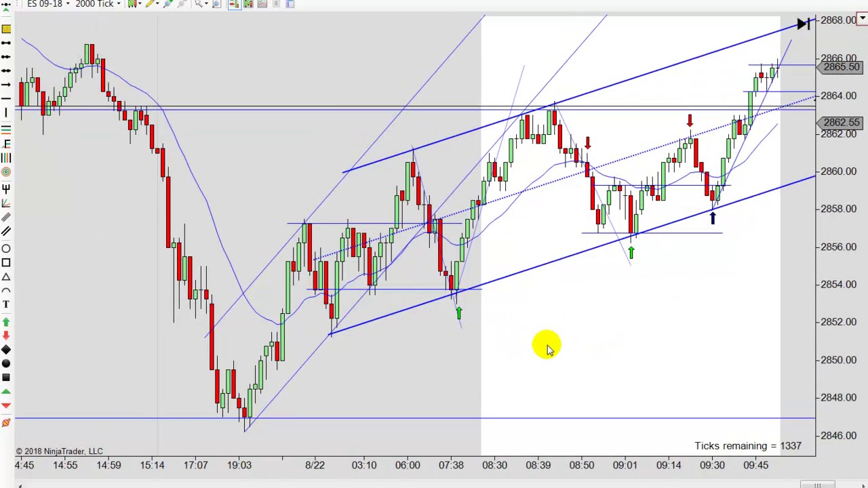
Task: Click the 08:30 time axis label
Action: tap(494, 466)
